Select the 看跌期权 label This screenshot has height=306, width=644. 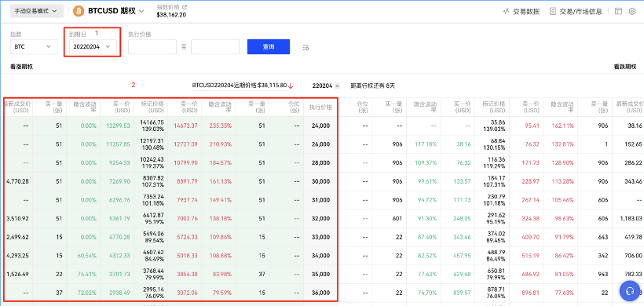(625, 67)
